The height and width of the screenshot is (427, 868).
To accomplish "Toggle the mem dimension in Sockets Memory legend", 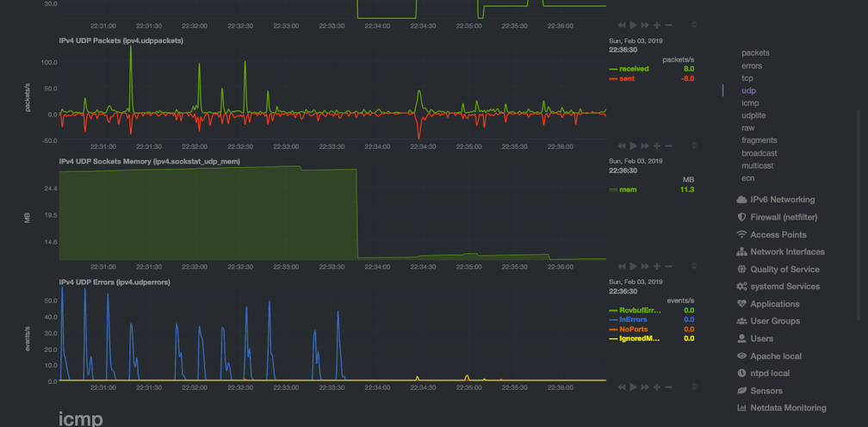I will (x=629, y=189).
